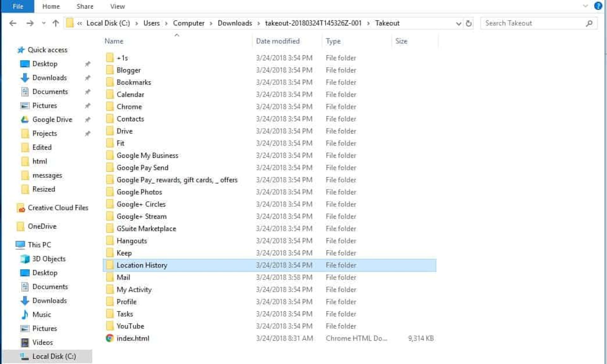Viewport: 607px width, 364px height.
Task: Click the Home tab in the ribbon
Action: [51, 7]
